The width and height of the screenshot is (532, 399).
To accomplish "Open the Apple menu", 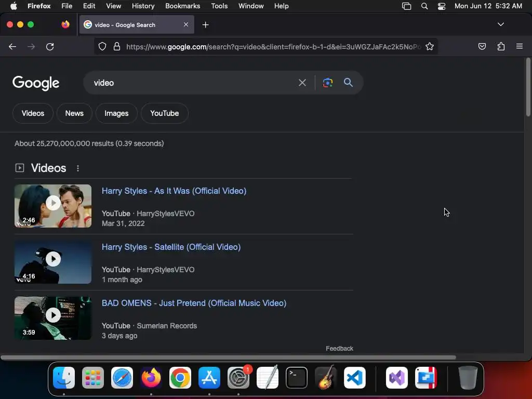I will point(14,6).
